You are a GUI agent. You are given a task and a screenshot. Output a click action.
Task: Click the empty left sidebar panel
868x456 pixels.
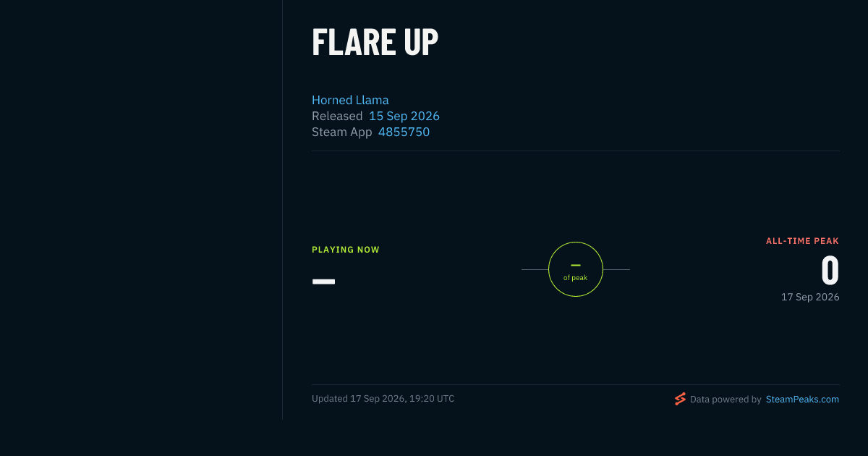click(141, 210)
